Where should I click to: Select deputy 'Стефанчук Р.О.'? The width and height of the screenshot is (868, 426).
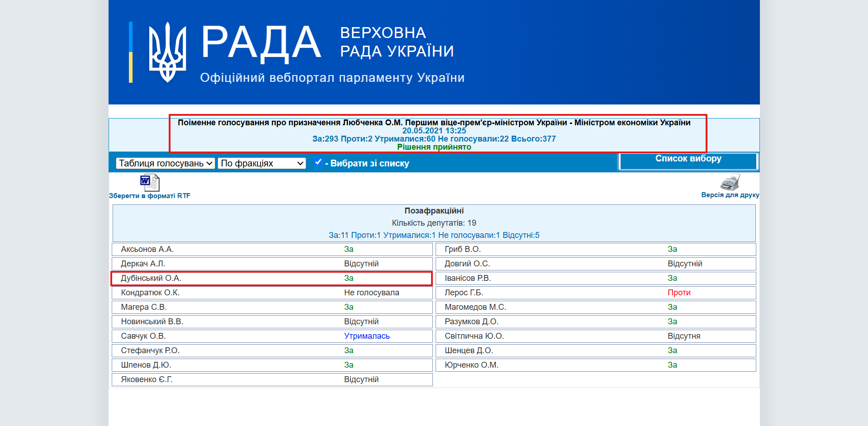click(x=150, y=350)
